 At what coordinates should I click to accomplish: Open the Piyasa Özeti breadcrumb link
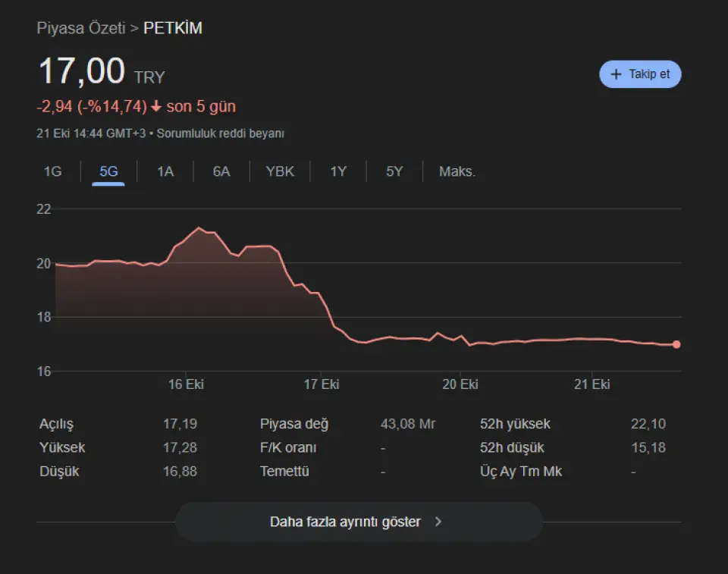point(80,29)
